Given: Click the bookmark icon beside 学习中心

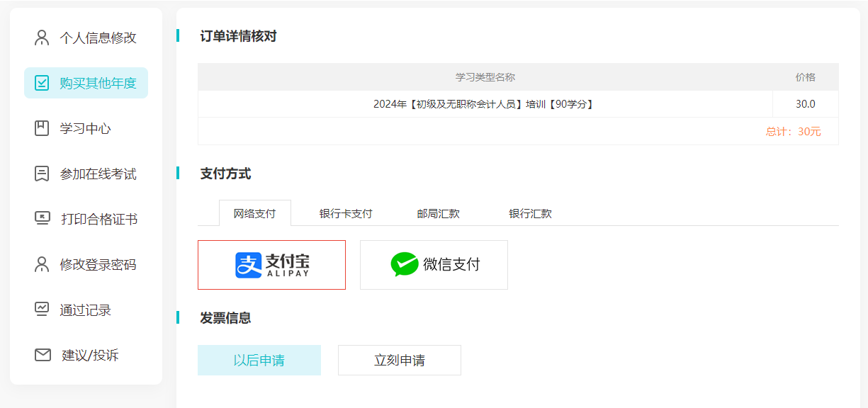Looking at the screenshot, I should [42, 128].
